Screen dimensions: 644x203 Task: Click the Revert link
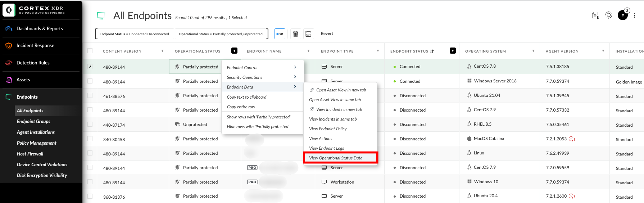click(x=327, y=33)
